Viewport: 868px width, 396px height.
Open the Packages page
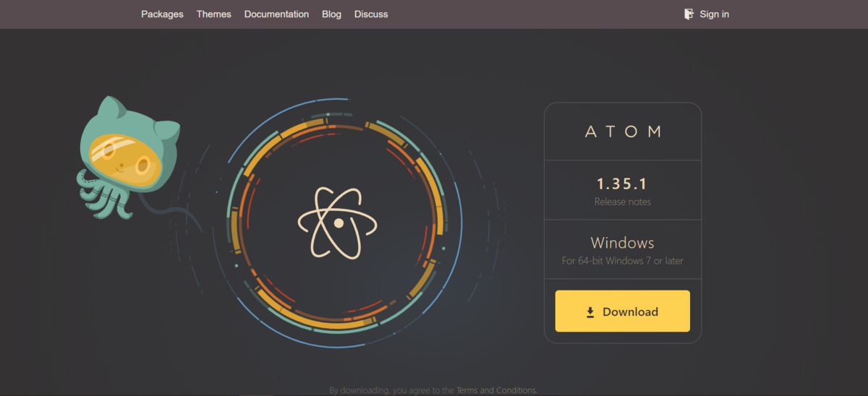162,14
